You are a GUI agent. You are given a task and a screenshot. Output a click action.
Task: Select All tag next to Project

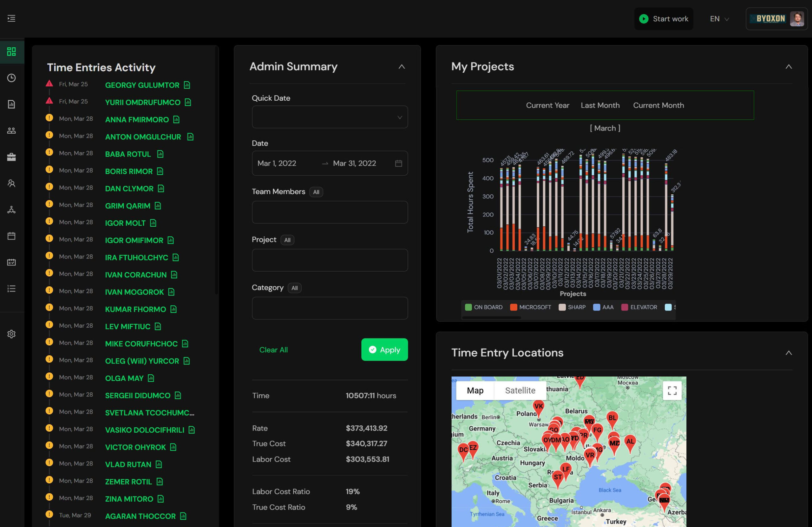point(287,240)
